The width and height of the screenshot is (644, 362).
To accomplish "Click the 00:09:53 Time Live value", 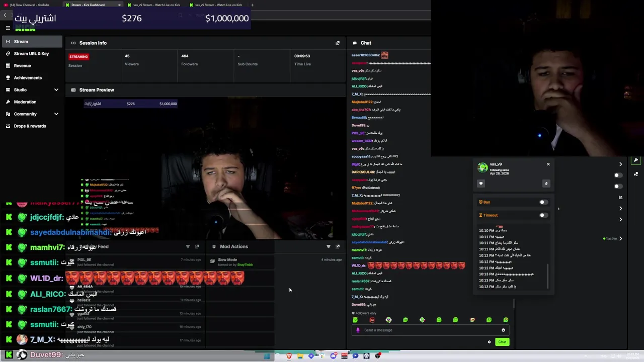I will pos(302,56).
